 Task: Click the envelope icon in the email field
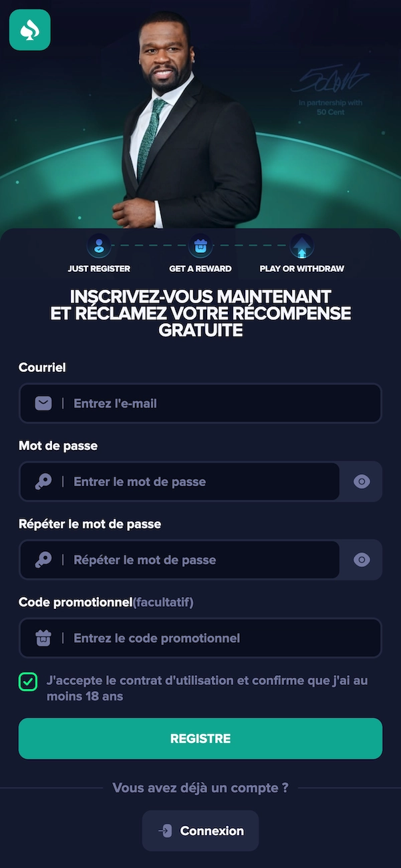(43, 403)
